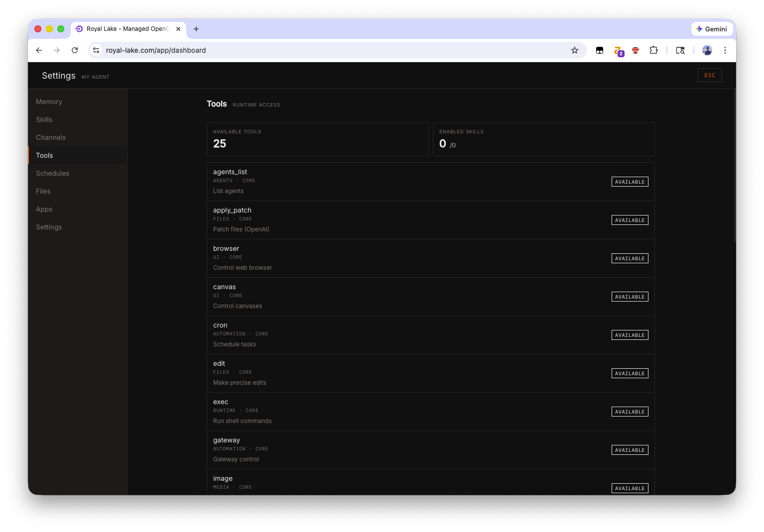
Task: Open the red extension icon
Action: click(x=636, y=50)
